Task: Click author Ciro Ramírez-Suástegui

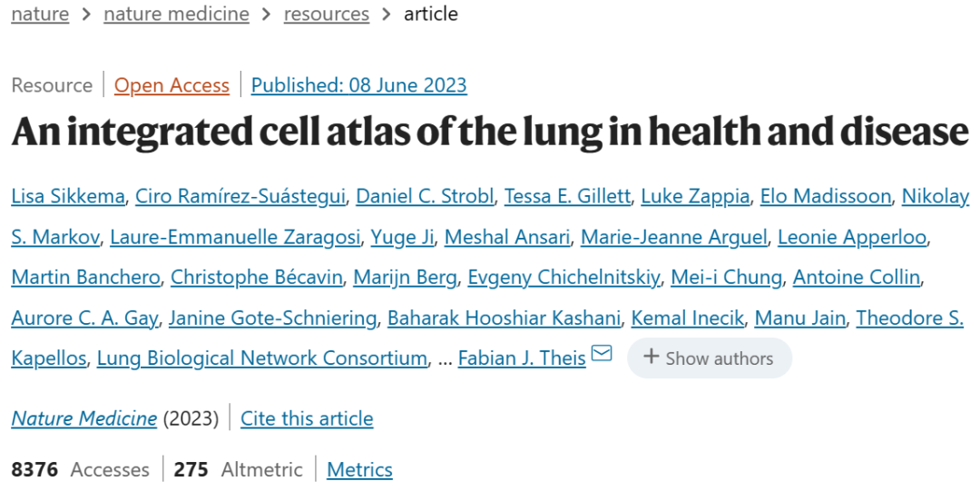Action: [240, 196]
